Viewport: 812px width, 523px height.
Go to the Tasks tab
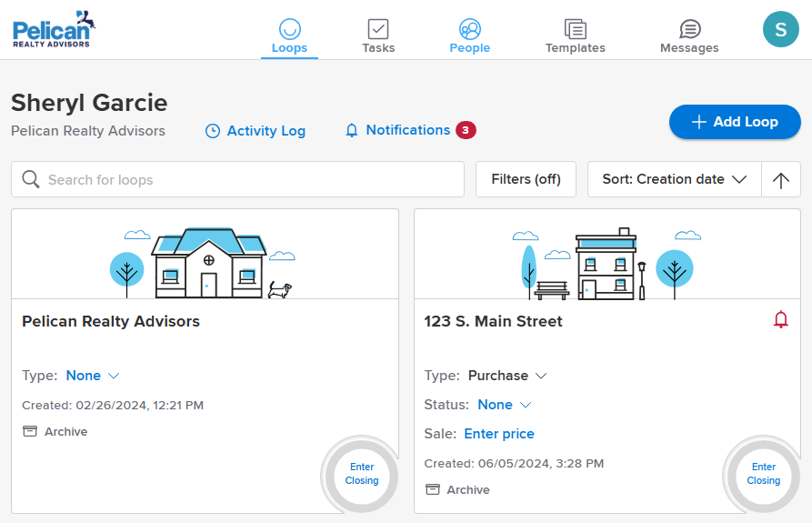(x=378, y=36)
